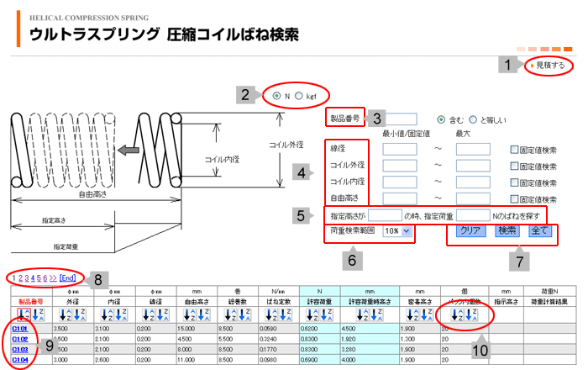This screenshot has width=588, height=370.
Task: Select the kgf unit radio button
Action: [x=298, y=96]
